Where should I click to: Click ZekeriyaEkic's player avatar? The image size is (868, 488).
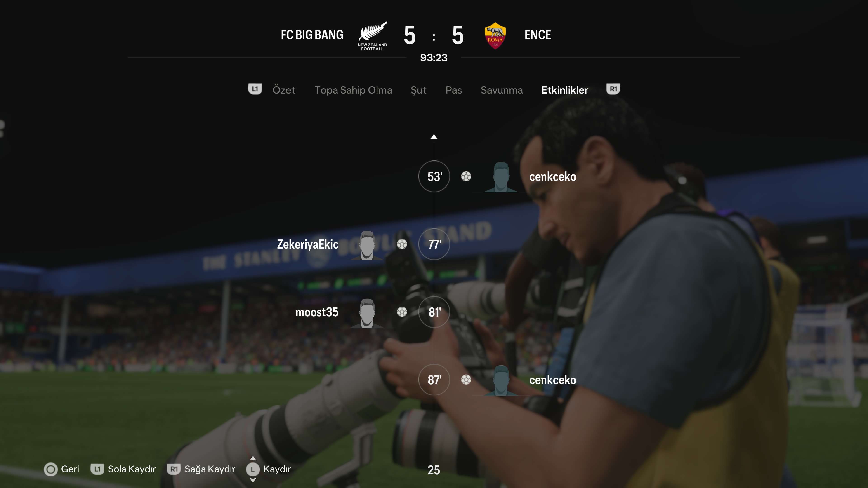(x=367, y=246)
